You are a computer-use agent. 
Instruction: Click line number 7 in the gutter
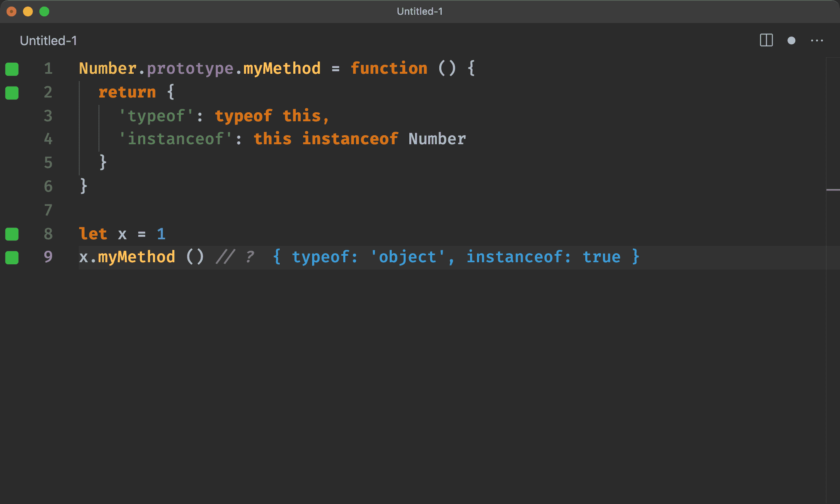[48, 210]
